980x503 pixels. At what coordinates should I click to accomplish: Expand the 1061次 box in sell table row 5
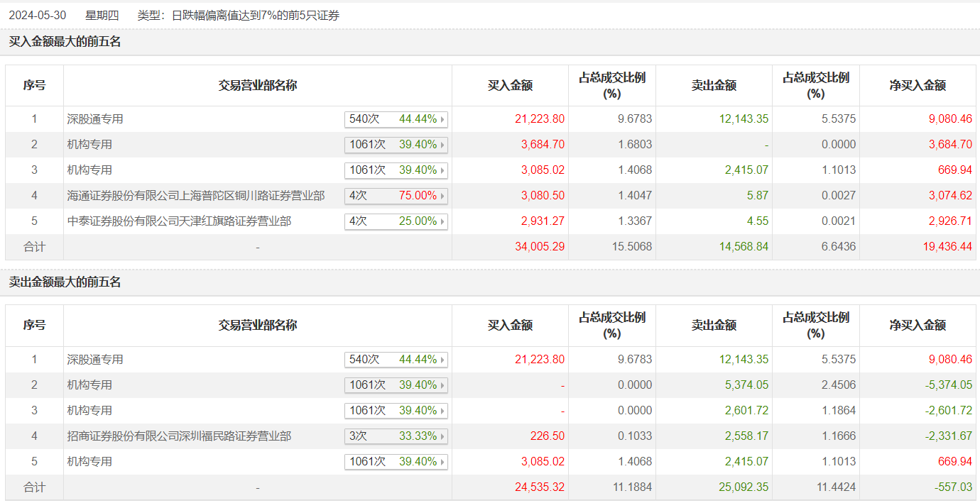click(x=396, y=462)
